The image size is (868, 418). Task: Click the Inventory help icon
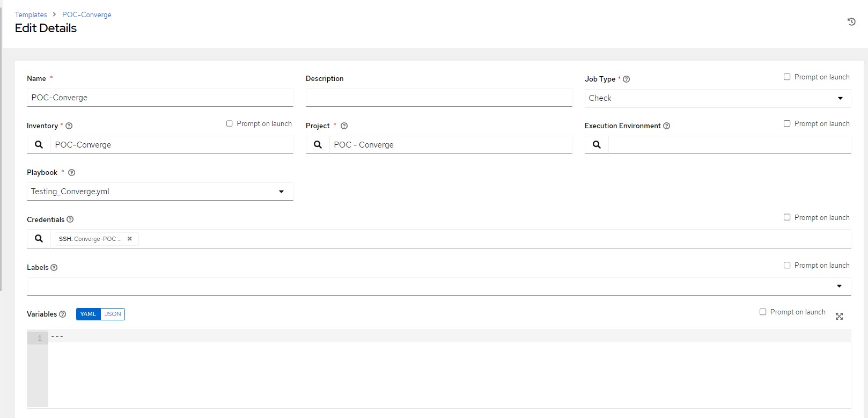(x=69, y=126)
